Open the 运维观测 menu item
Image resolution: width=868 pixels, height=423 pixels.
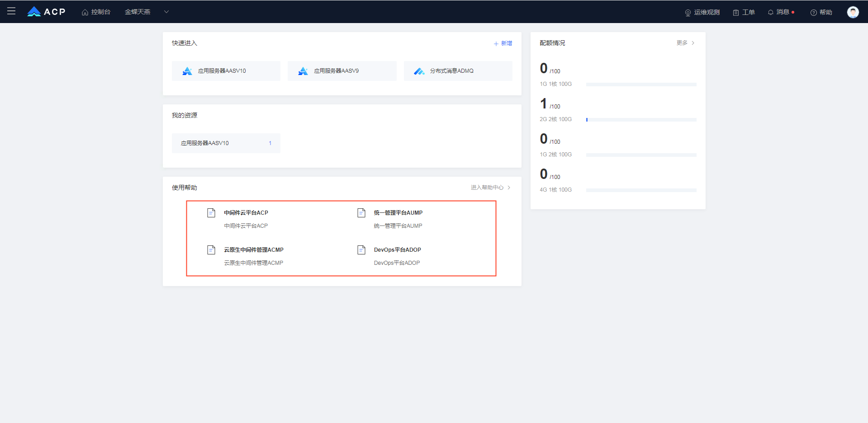pyautogui.click(x=702, y=12)
